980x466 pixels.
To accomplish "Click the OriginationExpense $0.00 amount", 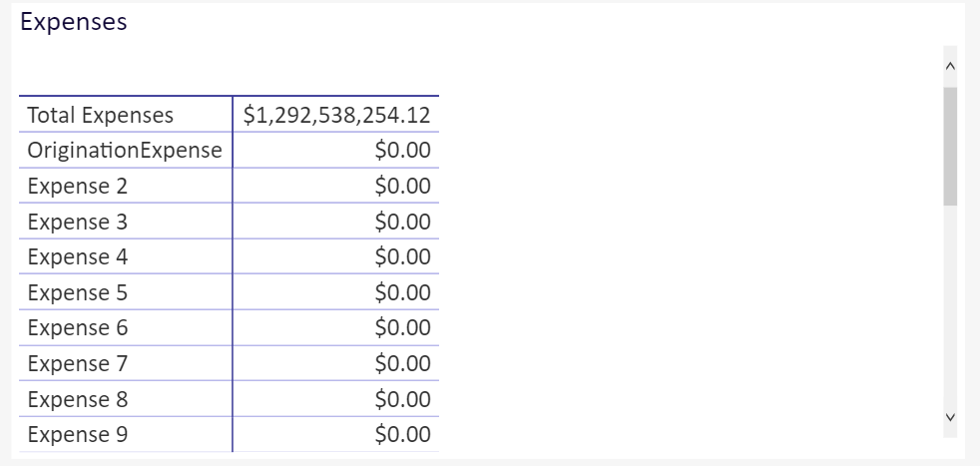I will (402, 150).
